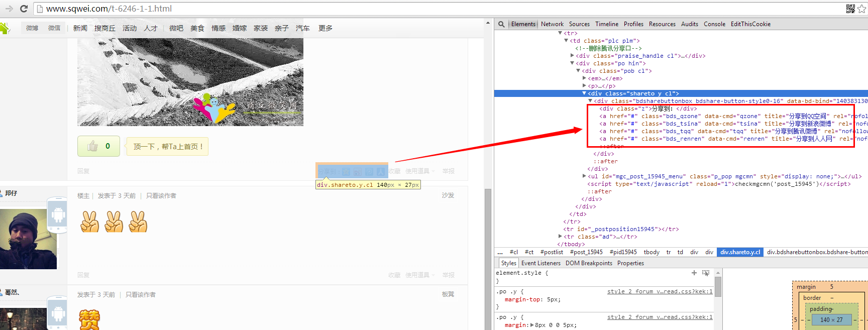Collapse the bdsharebuttonbox div node
868x330 pixels.
click(x=590, y=101)
